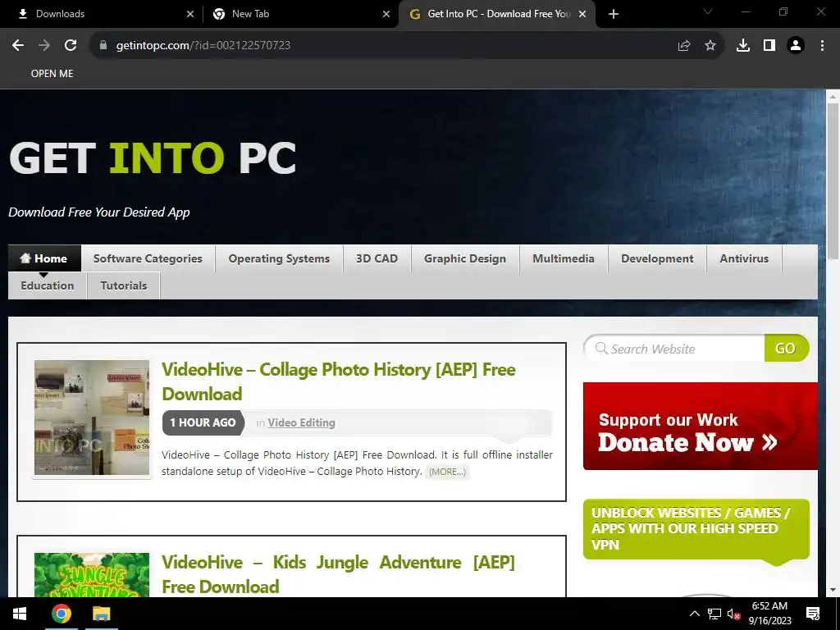The height and width of the screenshot is (630, 840).
Task: Click the forward navigation arrow
Action: [x=44, y=46]
